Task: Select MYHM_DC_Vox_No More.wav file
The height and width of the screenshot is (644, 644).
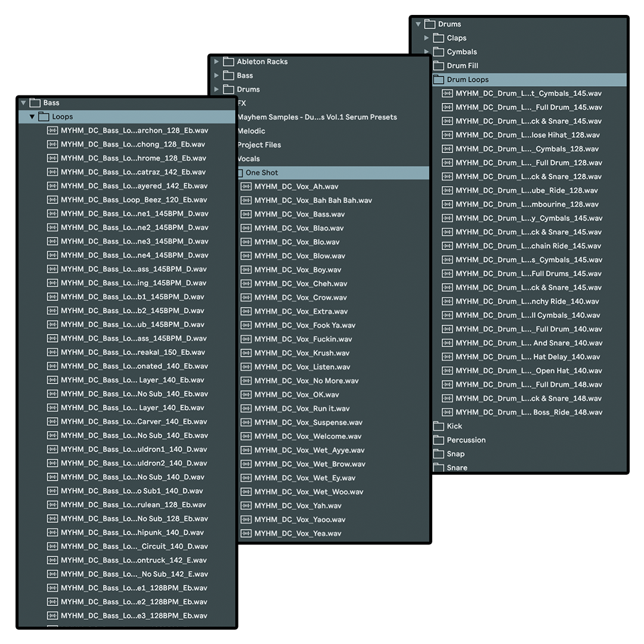Action: click(x=306, y=380)
